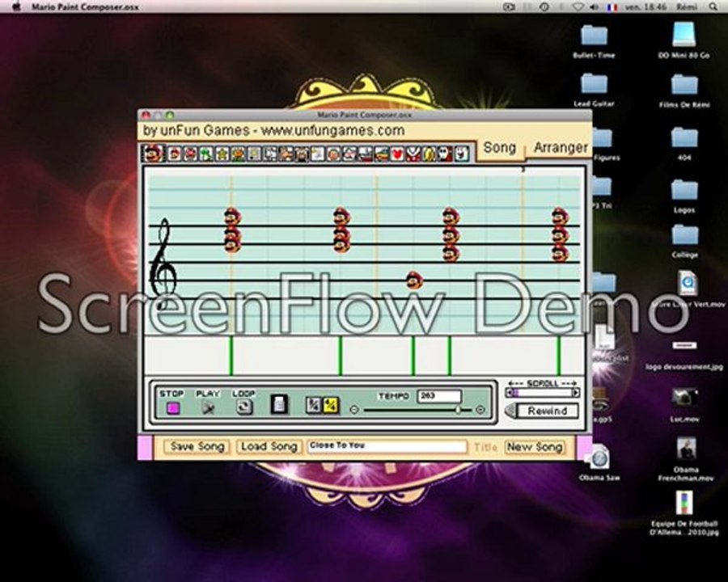Select the Star instrument
The height and width of the screenshot is (582, 728).
(x=222, y=154)
